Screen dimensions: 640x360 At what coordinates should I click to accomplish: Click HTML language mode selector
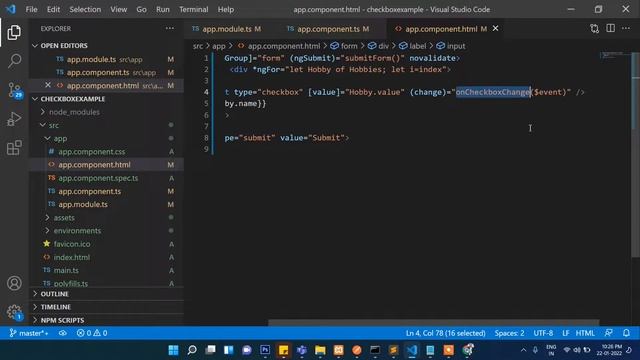585,333
